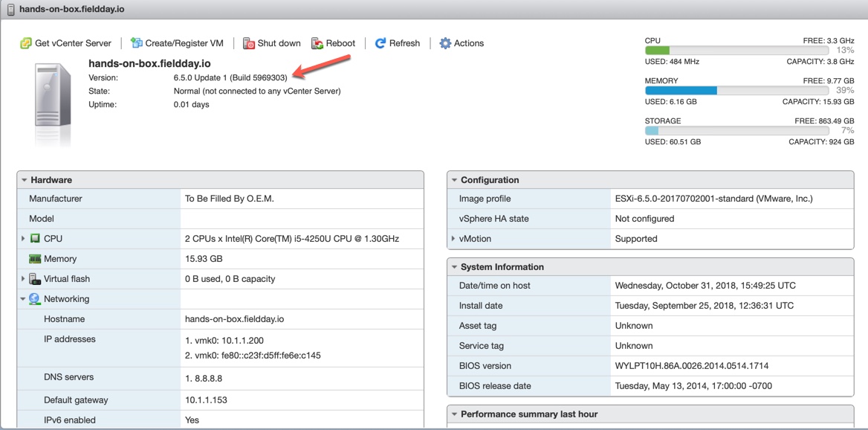Click "Wednesday, October 31, 2018, 15:49:25 UTC"
Image resolution: width=868 pixels, height=430 pixels.
coord(706,286)
